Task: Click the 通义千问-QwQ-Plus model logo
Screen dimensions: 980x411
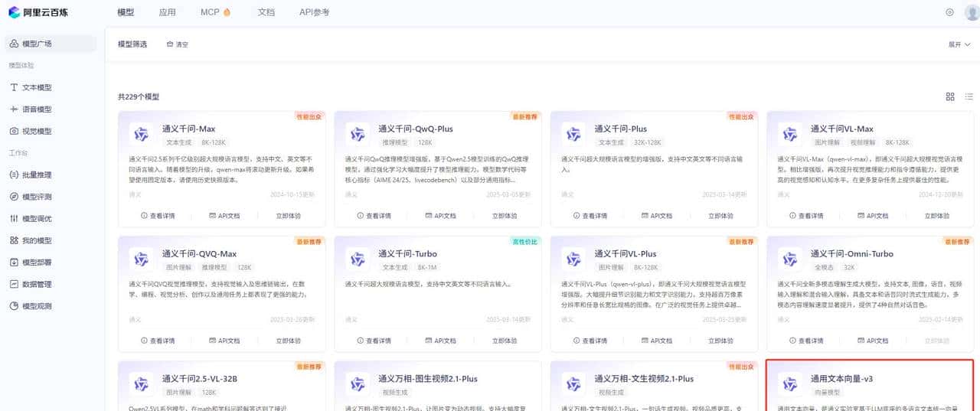Action: coord(357,134)
